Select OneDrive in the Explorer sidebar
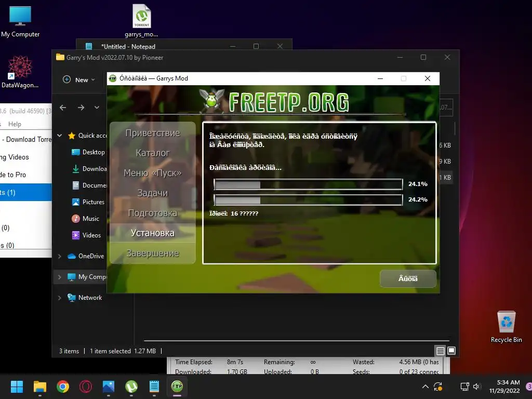Screen dimensions: 532x399 tap(86, 256)
